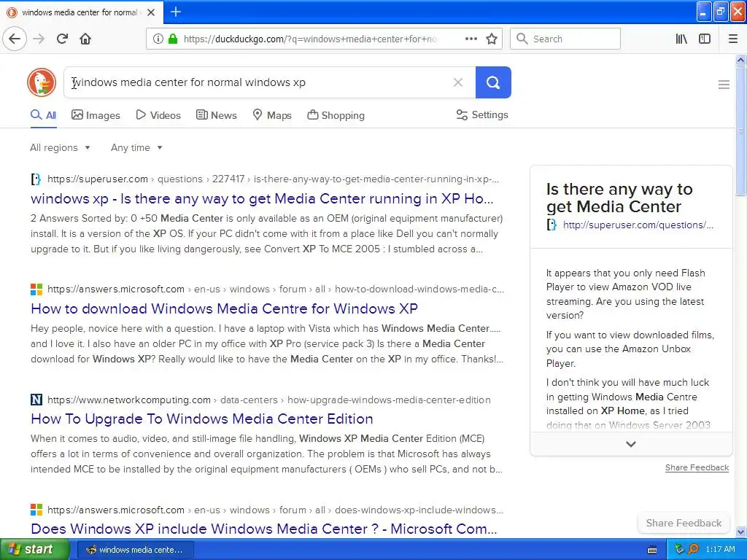Screen dimensions: 747x560
Task: Go back with the browser back arrow
Action: [x=15, y=39]
